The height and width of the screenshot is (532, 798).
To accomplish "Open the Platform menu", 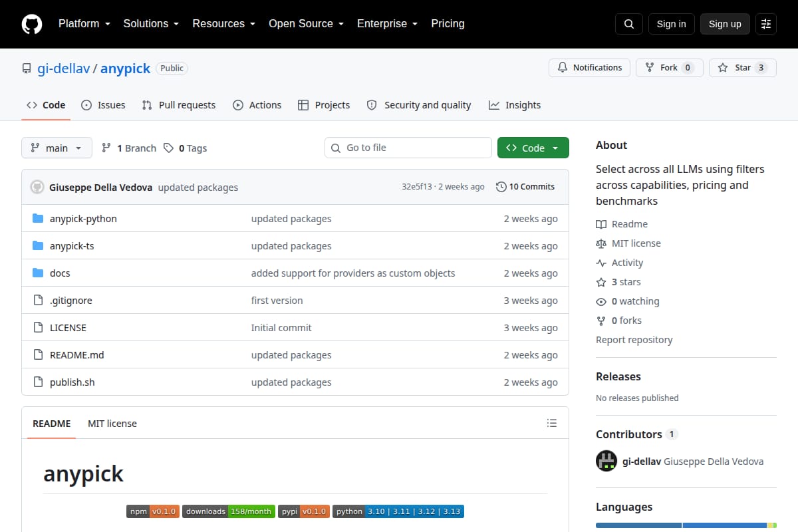I will click(84, 24).
